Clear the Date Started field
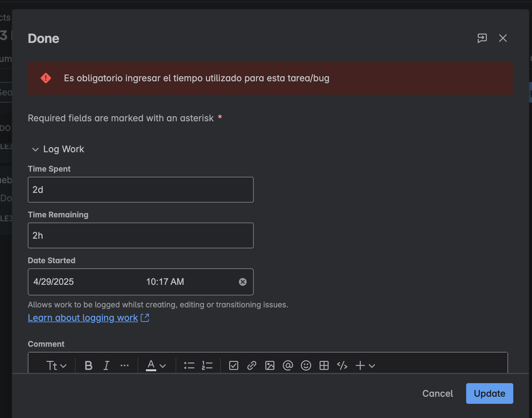This screenshot has width=532, height=418. [243, 282]
